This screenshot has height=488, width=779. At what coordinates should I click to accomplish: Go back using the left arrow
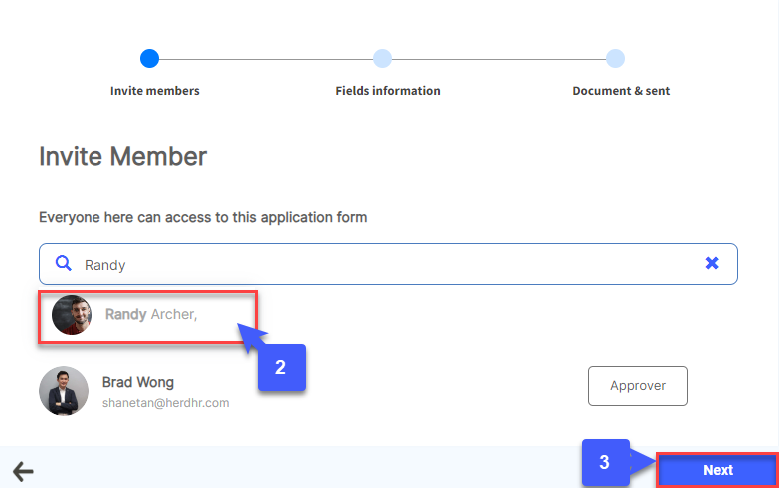coord(22,472)
